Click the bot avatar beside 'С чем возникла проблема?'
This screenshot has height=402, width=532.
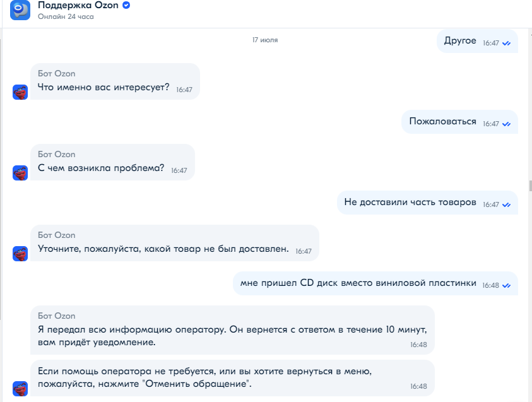click(x=20, y=173)
